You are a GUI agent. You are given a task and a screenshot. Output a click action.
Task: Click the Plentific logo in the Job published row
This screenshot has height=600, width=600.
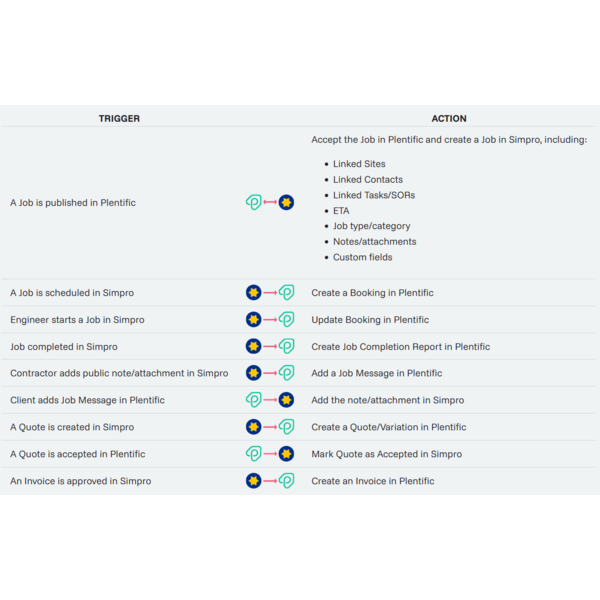pos(254,203)
